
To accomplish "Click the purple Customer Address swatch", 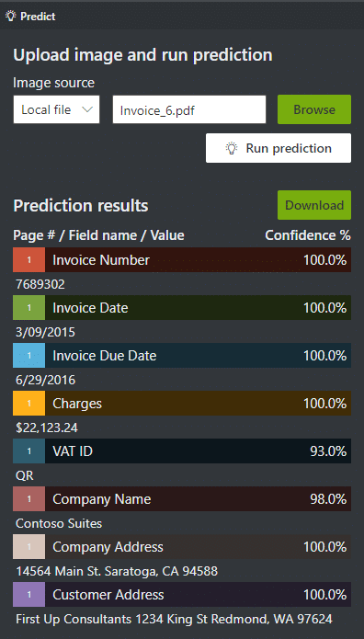I will [28, 594].
